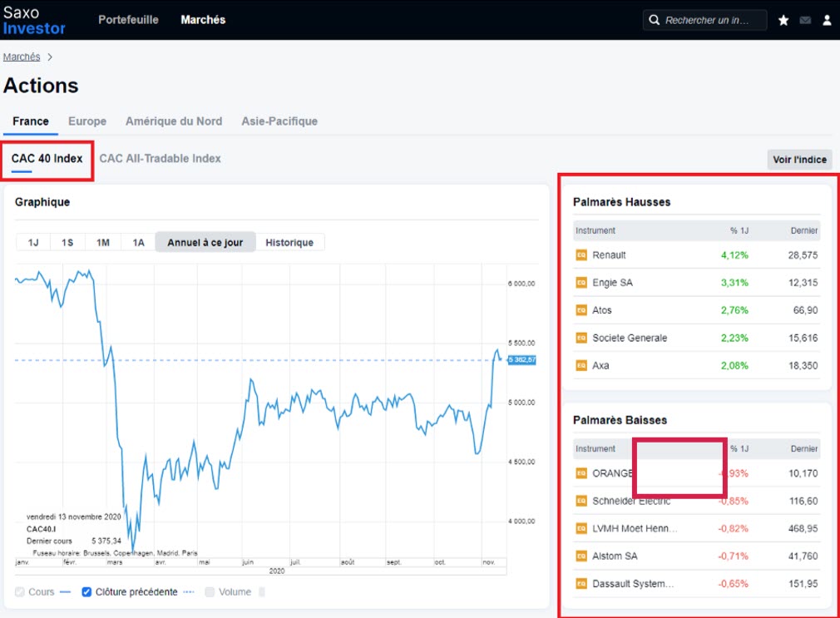Open the Engie SA stock row
Screen dimensions: 840x618
[696, 283]
